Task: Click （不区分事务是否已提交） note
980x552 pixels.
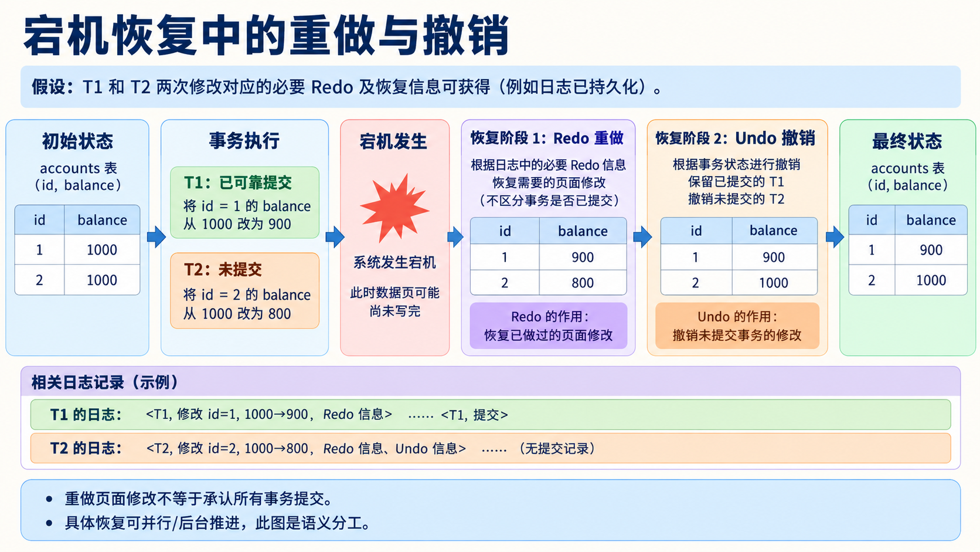Action: pos(548,201)
